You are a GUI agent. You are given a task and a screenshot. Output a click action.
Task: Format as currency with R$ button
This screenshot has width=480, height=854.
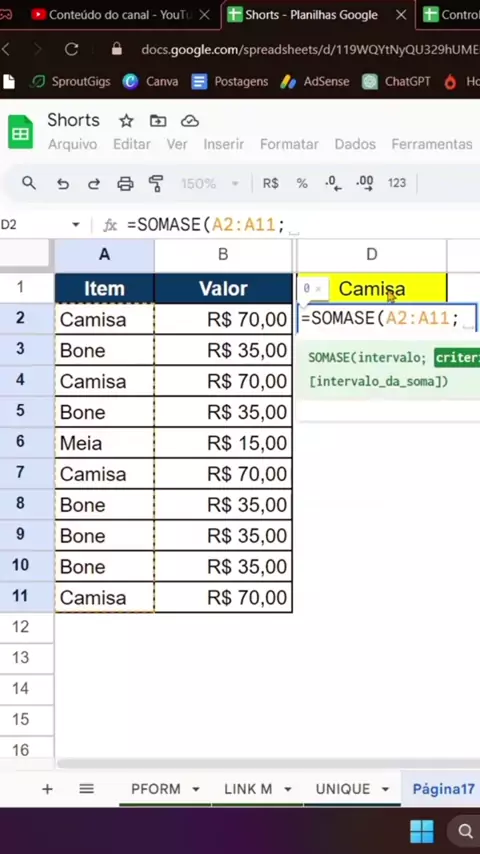pyautogui.click(x=271, y=184)
